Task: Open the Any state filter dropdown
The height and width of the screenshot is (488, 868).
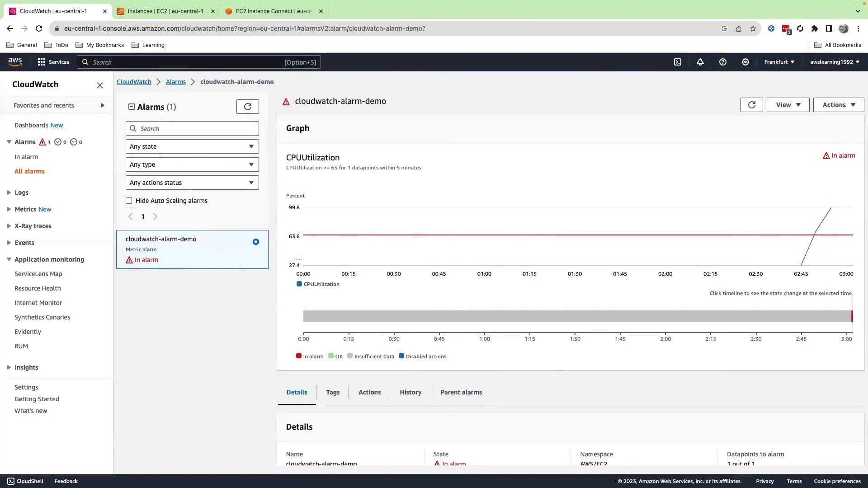Action: pos(192,146)
